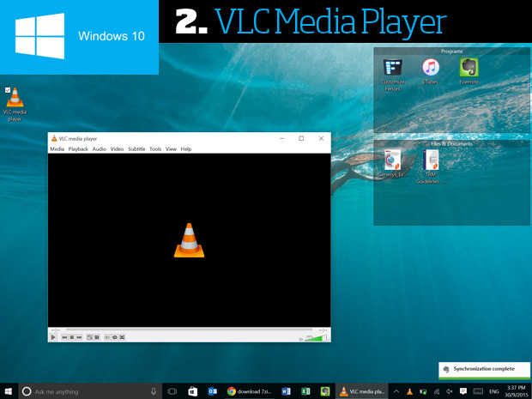532x399 pixels.
Task: Click the VLC media player taskbar button
Action: (x=362, y=391)
